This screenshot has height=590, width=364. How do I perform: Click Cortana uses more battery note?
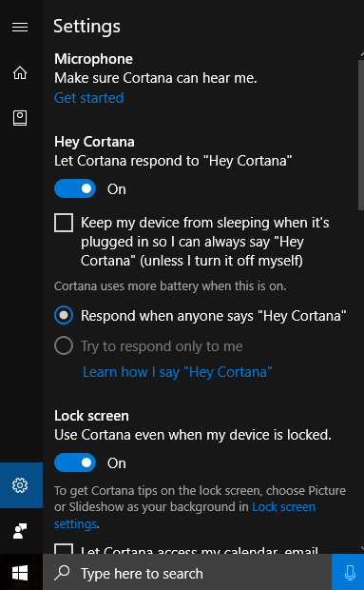pos(170,286)
